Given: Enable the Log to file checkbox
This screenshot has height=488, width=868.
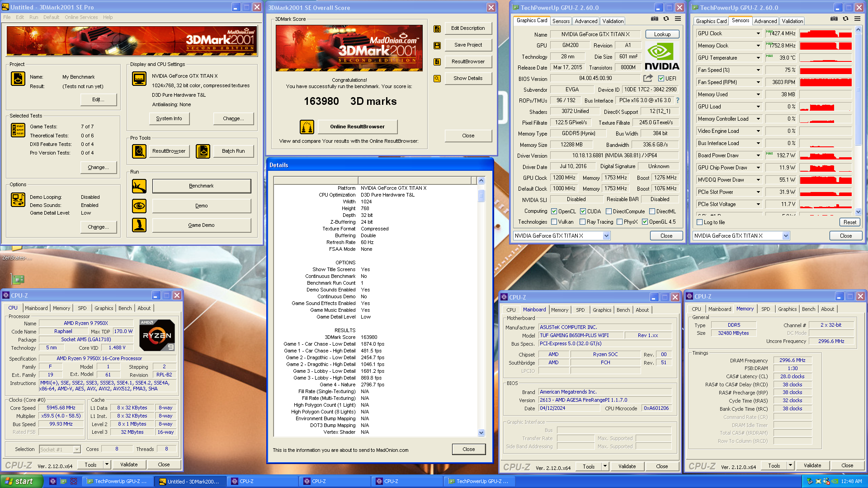Looking at the screenshot, I should (700, 222).
